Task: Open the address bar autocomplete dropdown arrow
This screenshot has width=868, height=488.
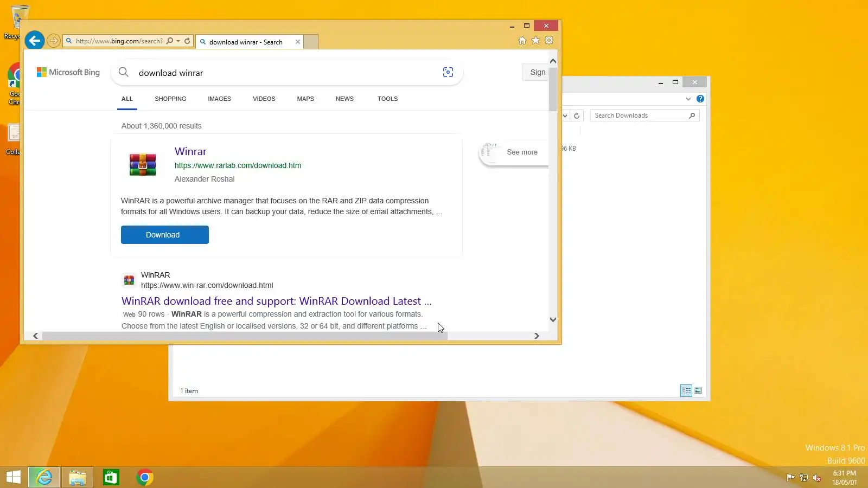Action: [x=178, y=41]
